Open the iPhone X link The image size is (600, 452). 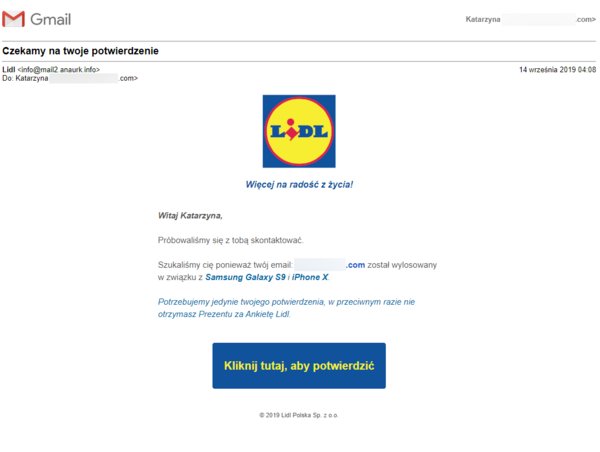[310, 277]
